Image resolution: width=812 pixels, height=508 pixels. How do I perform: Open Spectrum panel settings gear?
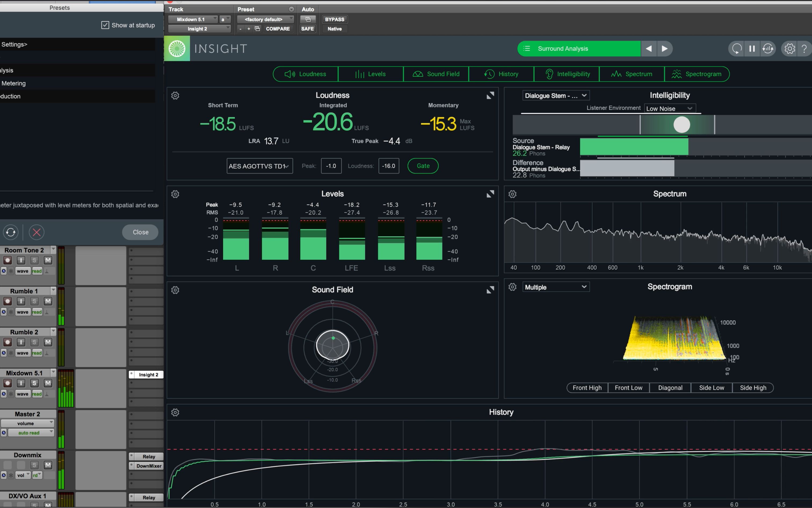(x=512, y=194)
